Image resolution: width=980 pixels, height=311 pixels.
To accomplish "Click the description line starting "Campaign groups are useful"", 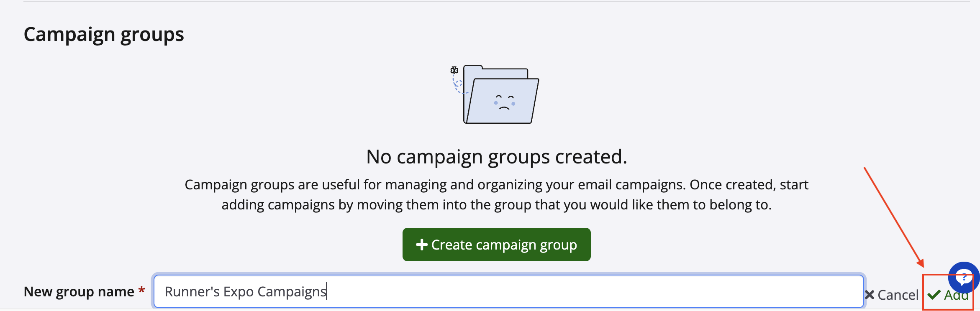I will tap(496, 185).
